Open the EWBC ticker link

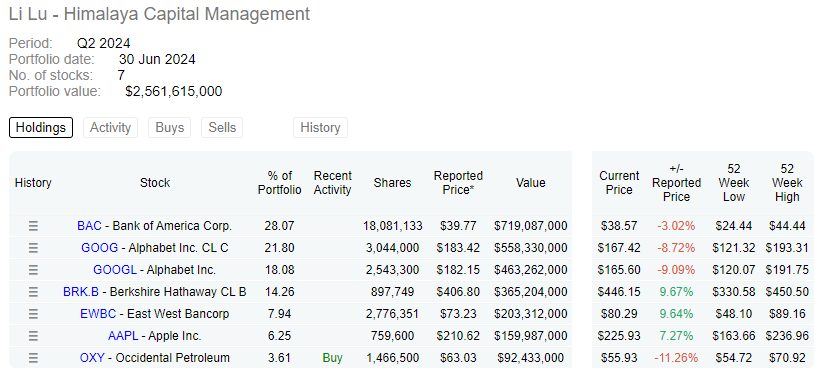coord(98,314)
